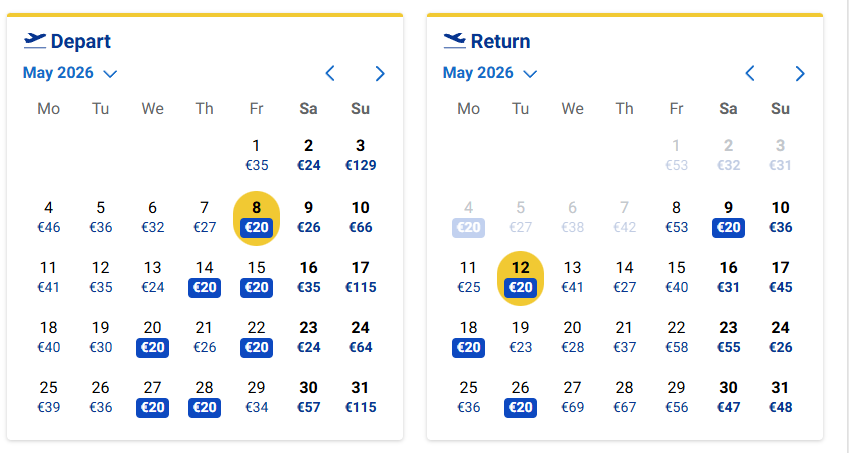
Task: Select highlighted May 8 departure date
Action: point(257,217)
